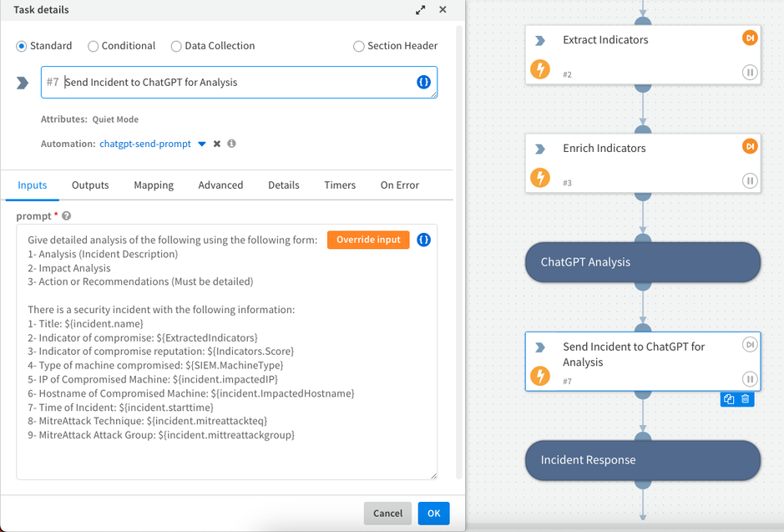This screenshot has height=532, width=784.
Task: Select the Conditional task type
Action: tap(93, 46)
